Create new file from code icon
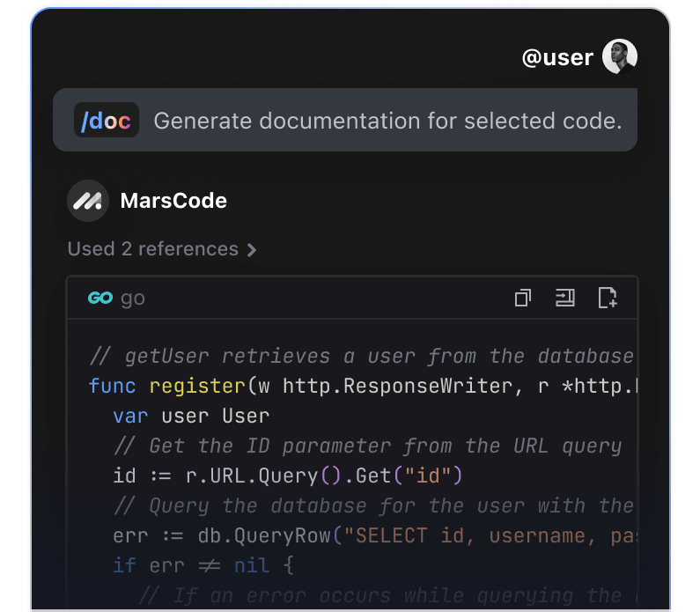This screenshot has width=700, height=612. 608,298
